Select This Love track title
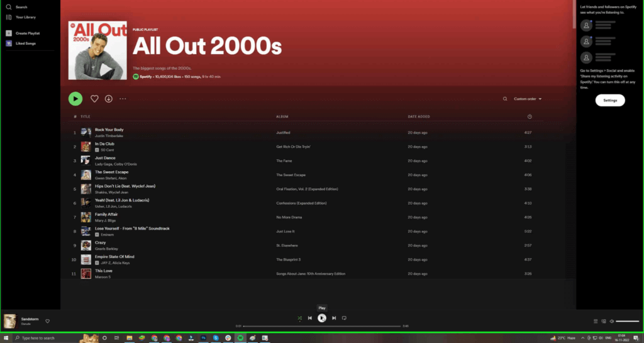The image size is (644, 343). tap(104, 271)
